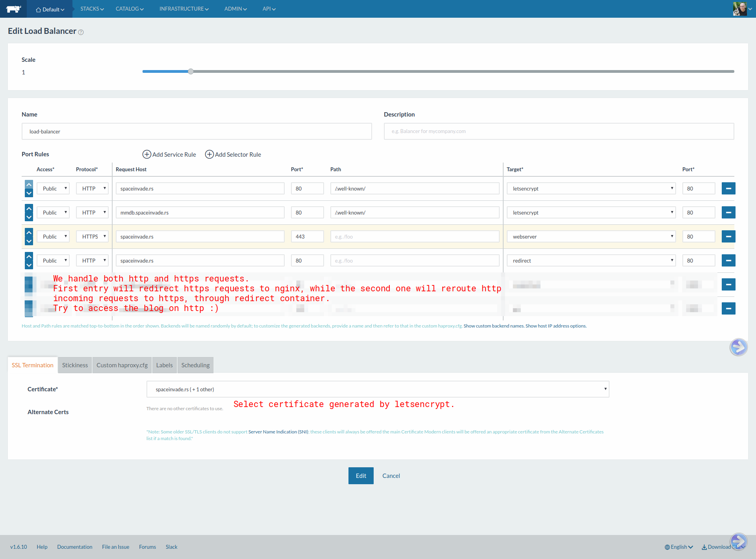
Task: Open the INFRASTRUCTURE menu
Action: point(184,9)
